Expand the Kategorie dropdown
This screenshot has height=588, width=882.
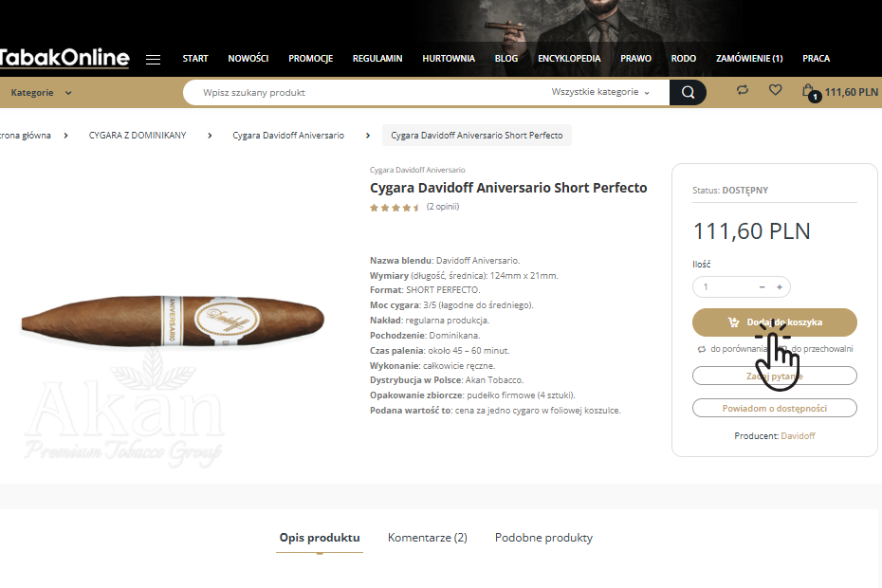(x=41, y=93)
